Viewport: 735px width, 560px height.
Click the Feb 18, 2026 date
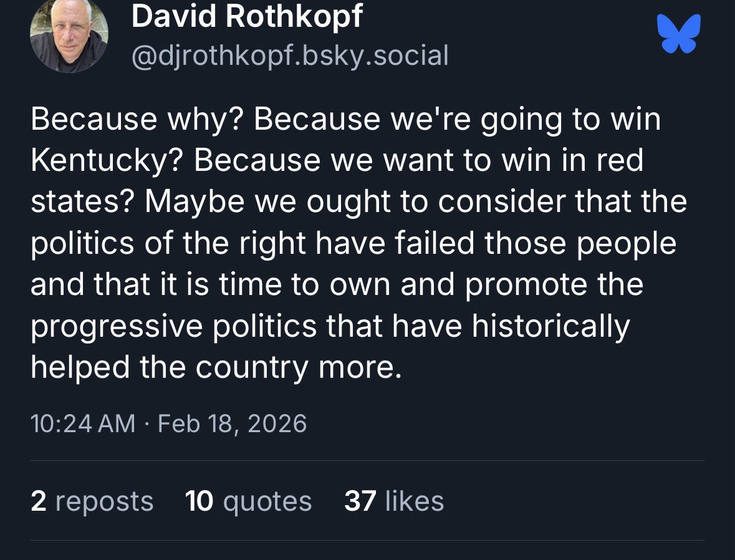(233, 423)
